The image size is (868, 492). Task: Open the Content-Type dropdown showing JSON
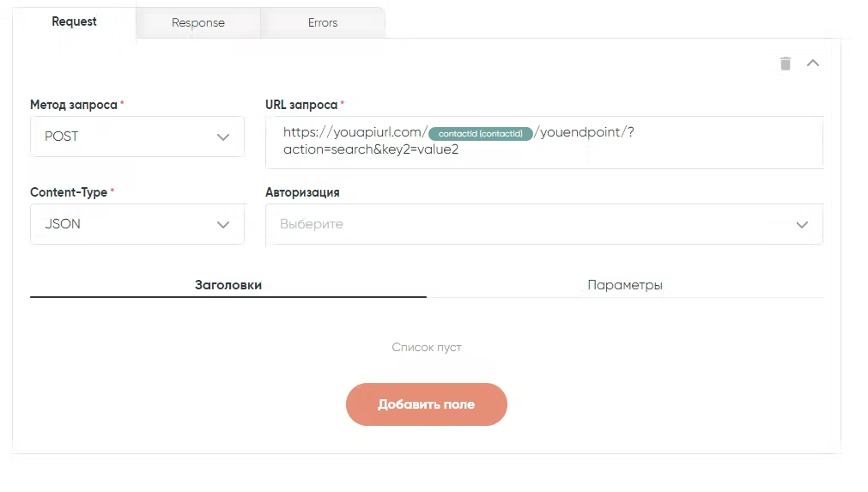tap(129, 224)
